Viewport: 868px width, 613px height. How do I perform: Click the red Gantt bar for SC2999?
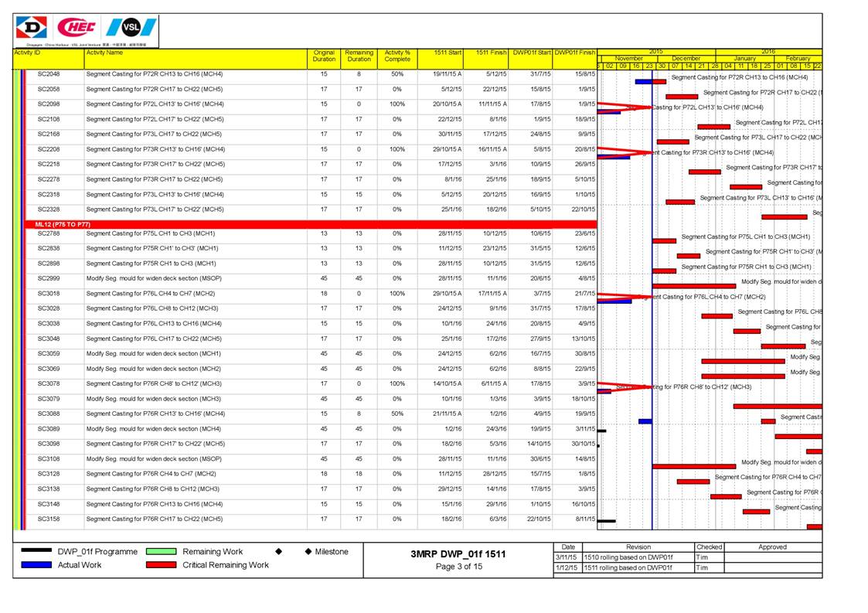click(694, 286)
